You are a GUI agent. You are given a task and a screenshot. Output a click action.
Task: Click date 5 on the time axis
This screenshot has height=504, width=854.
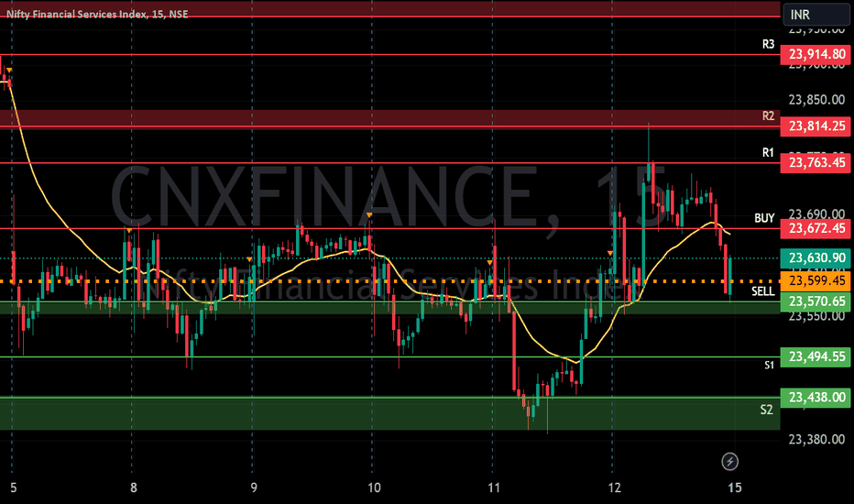[x=14, y=488]
